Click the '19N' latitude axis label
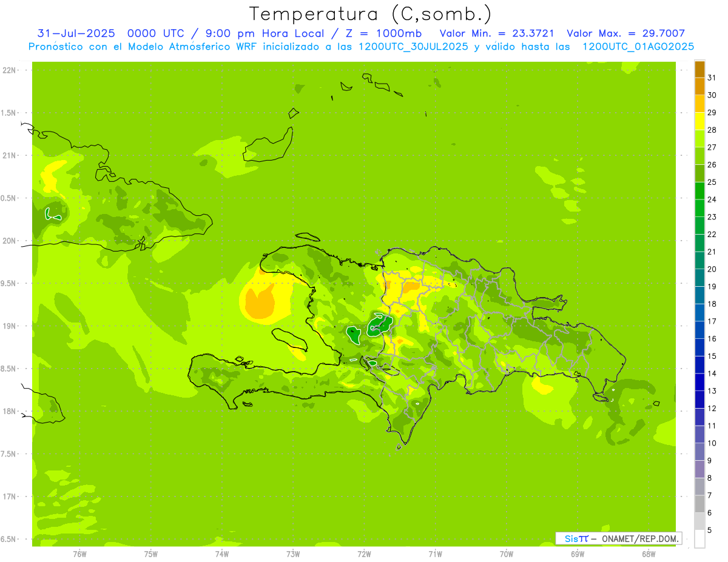This screenshot has width=728, height=562. (10, 326)
